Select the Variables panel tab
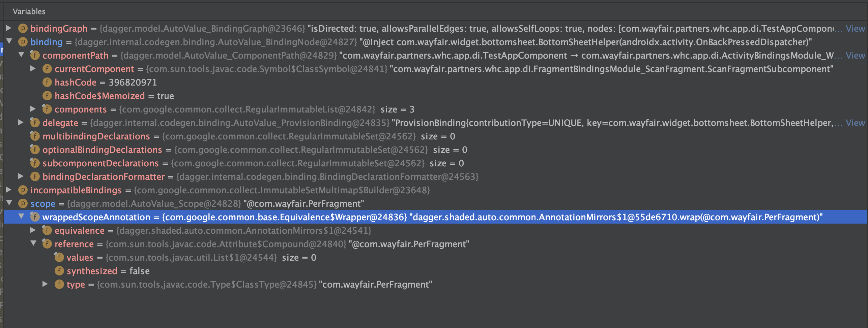Viewport: 868px width, 328px height. [29, 11]
